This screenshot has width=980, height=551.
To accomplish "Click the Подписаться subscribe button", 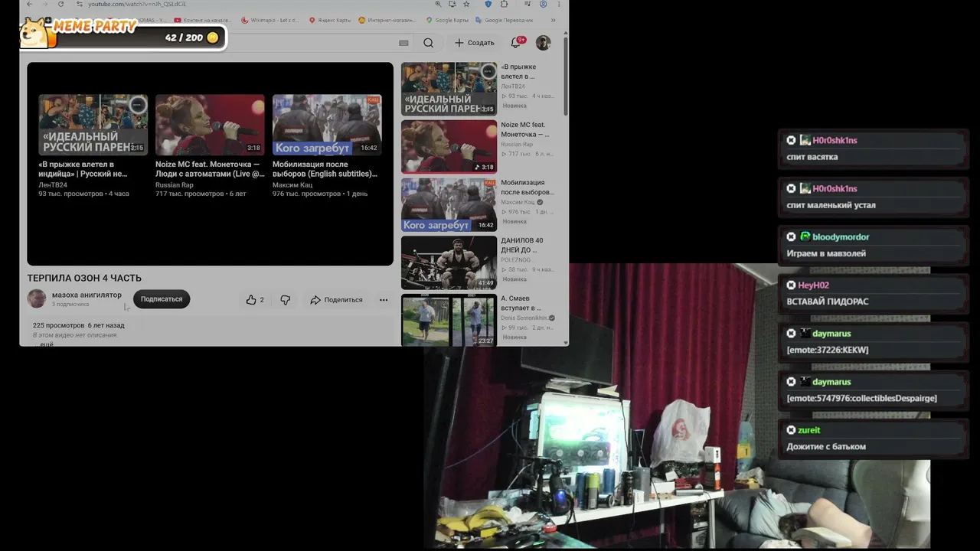I will coord(162,299).
